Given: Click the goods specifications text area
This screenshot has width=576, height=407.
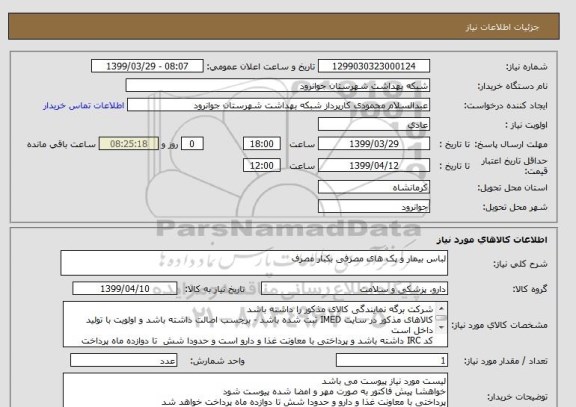Looking at the screenshot, I should (255, 324).
